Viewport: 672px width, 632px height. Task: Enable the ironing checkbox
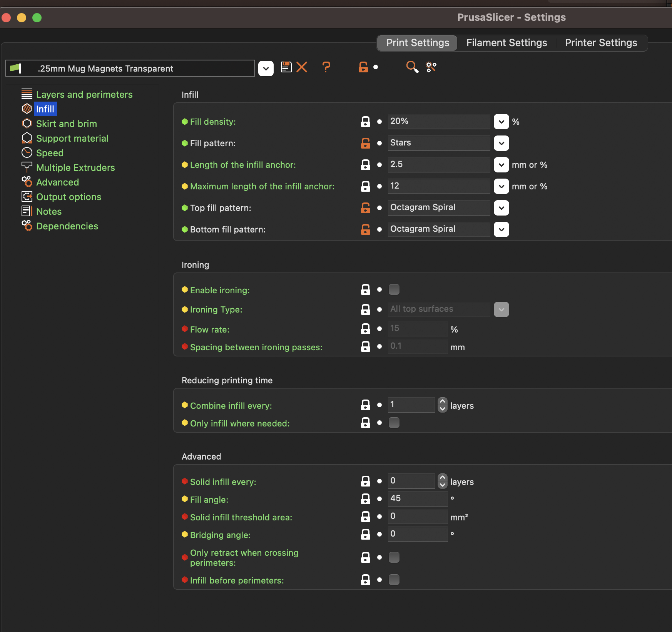click(x=394, y=289)
